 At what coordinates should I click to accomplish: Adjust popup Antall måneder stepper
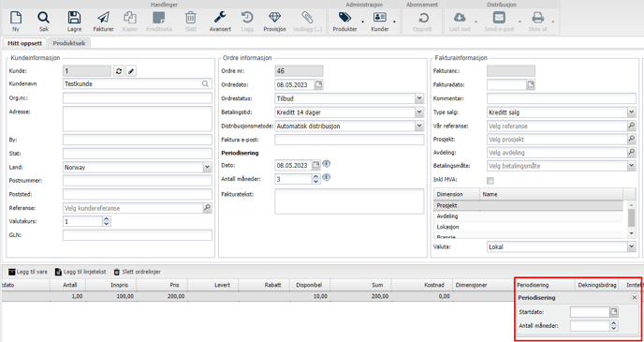(x=614, y=326)
